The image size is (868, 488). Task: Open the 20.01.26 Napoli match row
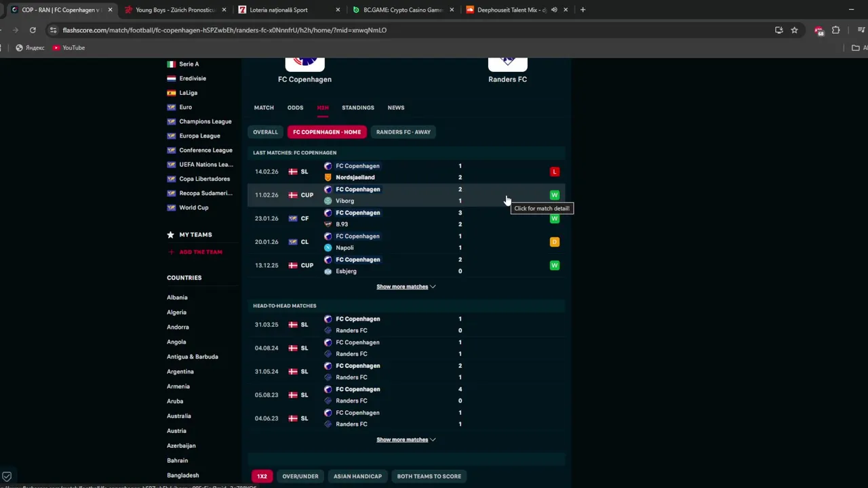click(406, 242)
